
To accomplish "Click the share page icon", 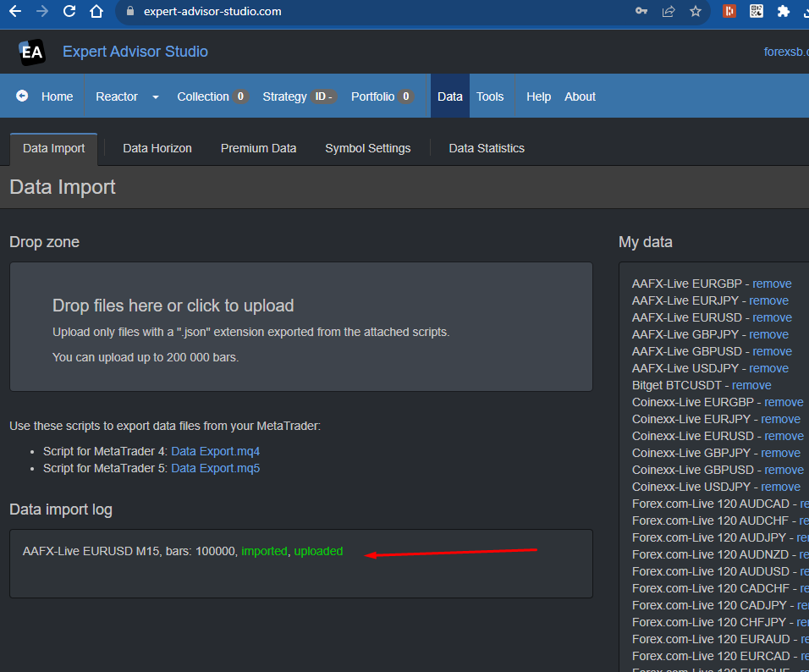I will pyautogui.click(x=669, y=11).
